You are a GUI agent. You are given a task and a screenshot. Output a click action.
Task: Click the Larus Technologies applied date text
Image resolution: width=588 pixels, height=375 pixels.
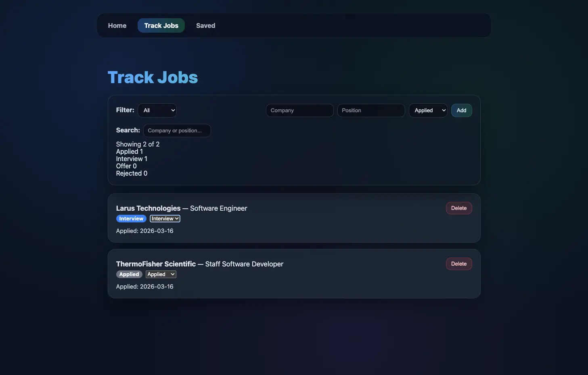point(144,231)
